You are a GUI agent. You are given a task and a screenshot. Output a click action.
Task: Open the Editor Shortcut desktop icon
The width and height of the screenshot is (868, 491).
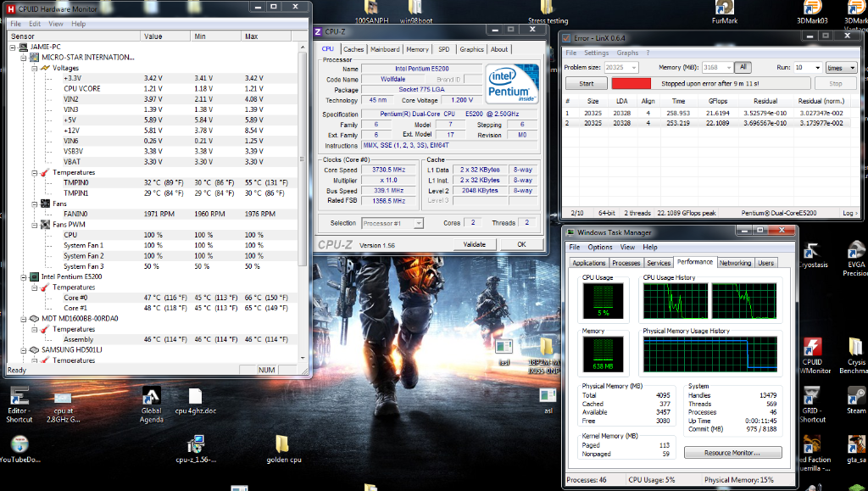click(19, 405)
